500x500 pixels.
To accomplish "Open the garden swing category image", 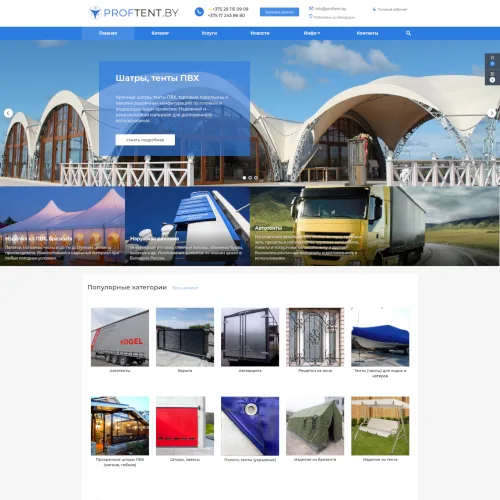I will click(x=380, y=426).
